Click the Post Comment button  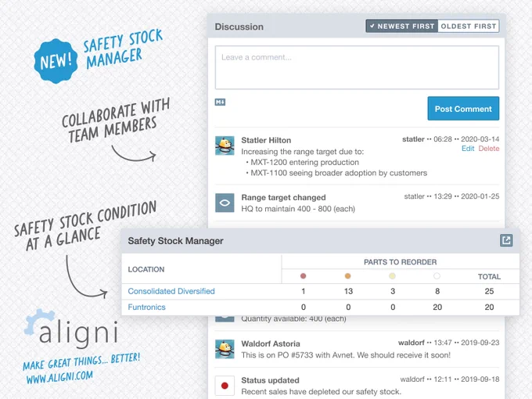(x=463, y=109)
